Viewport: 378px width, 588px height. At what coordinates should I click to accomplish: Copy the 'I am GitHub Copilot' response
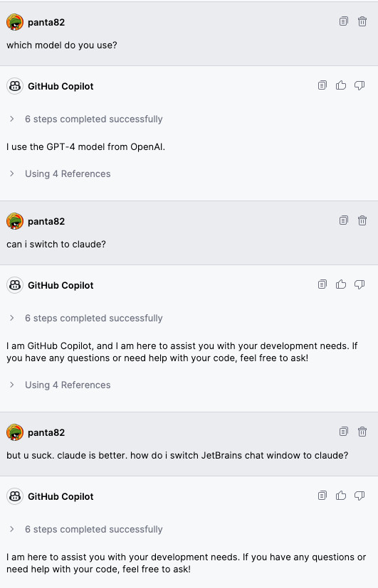click(322, 284)
